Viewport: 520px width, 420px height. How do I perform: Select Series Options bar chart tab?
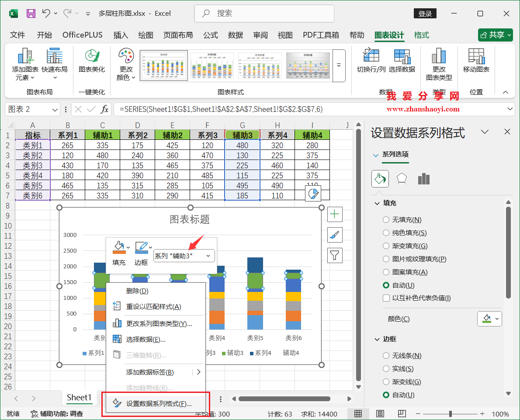(424, 179)
